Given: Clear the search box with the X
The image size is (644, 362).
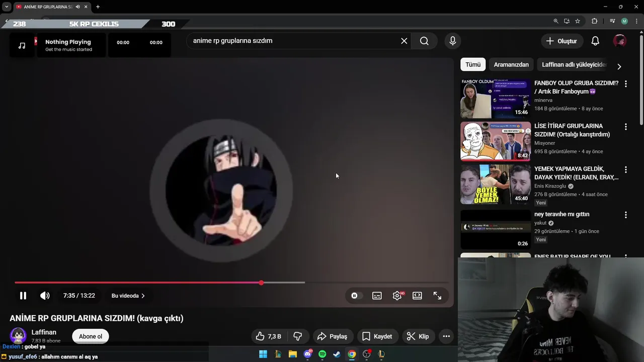Looking at the screenshot, I should 404,41.
